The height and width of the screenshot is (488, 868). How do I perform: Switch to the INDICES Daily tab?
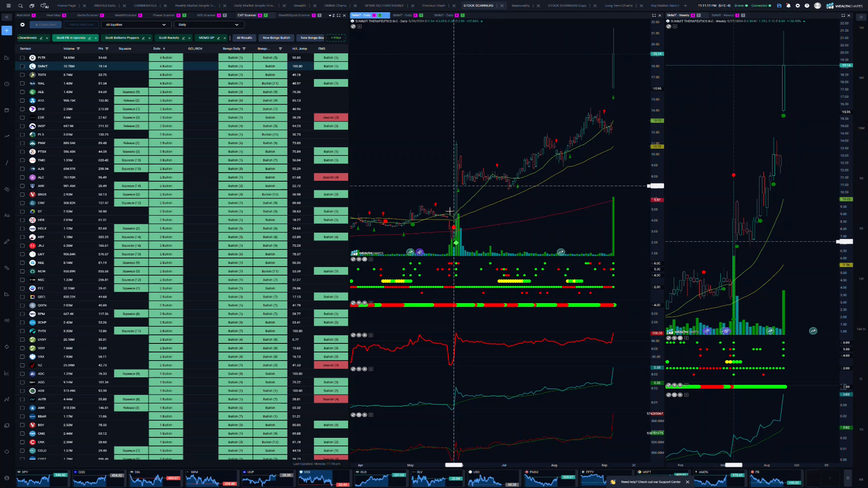click(x=104, y=6)
